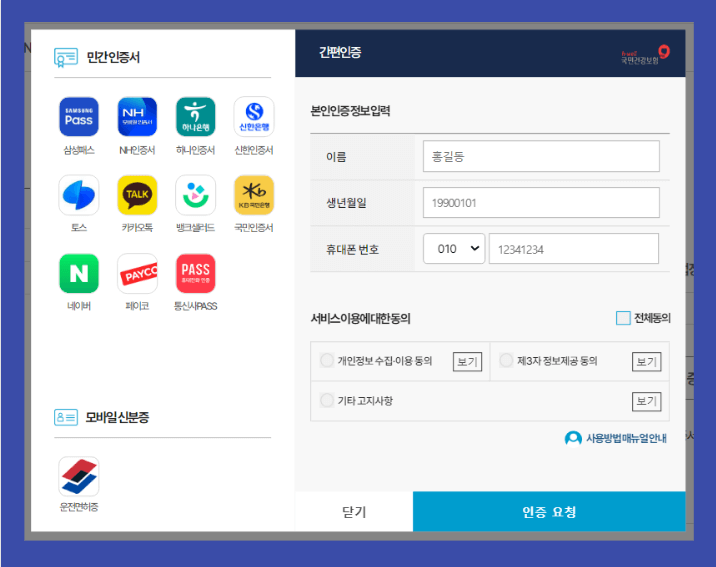This screenshot has height=567, width=716.
Task: Click the 휴대폰 번호 field label
Action: tap(353, 249)
